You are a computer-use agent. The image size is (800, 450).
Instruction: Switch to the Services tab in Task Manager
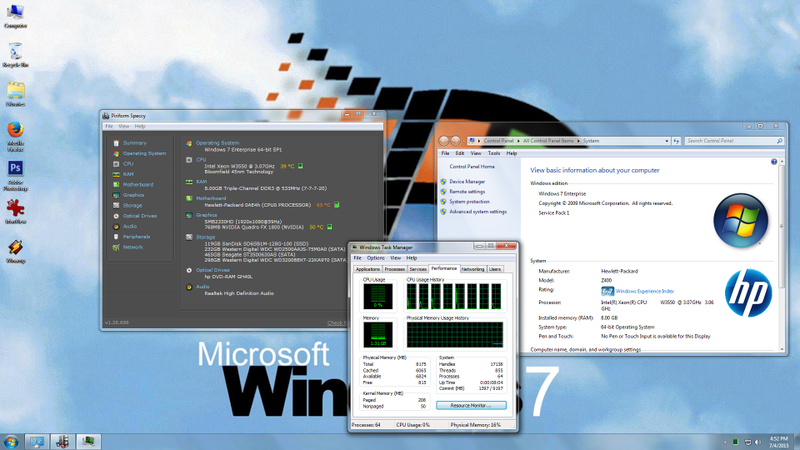417,269
